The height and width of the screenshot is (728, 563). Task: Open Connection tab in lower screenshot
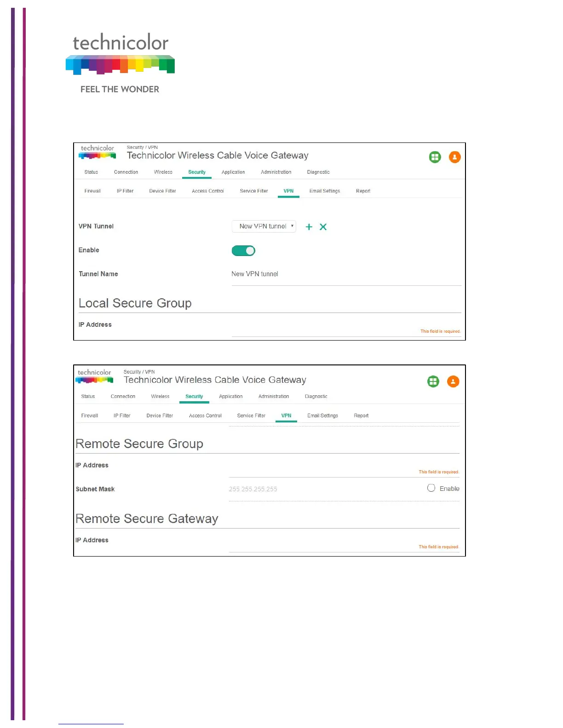pyautogui.click(x=123, y=396)
